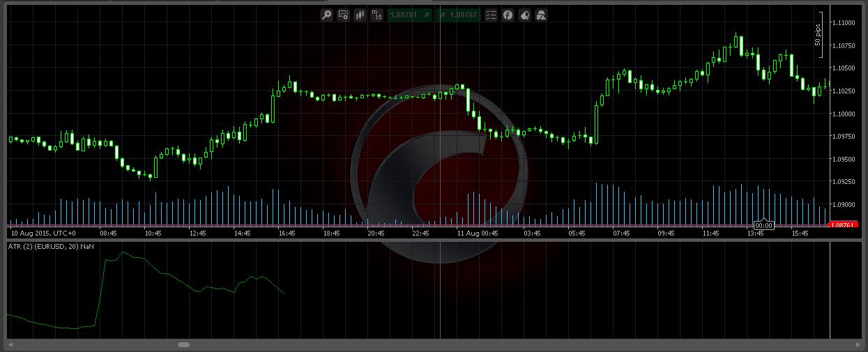Click the 07:45 time axis label
Viewport: 868px width, 352px height.
[x=621, y=234]
